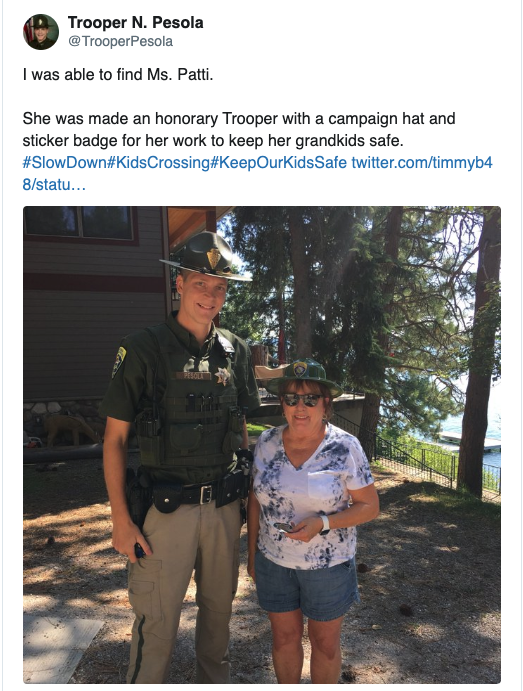The image size is (523, 691).
Task: Follow the twitter.com/timmyb4 link
Action: [x=422, y=163]
